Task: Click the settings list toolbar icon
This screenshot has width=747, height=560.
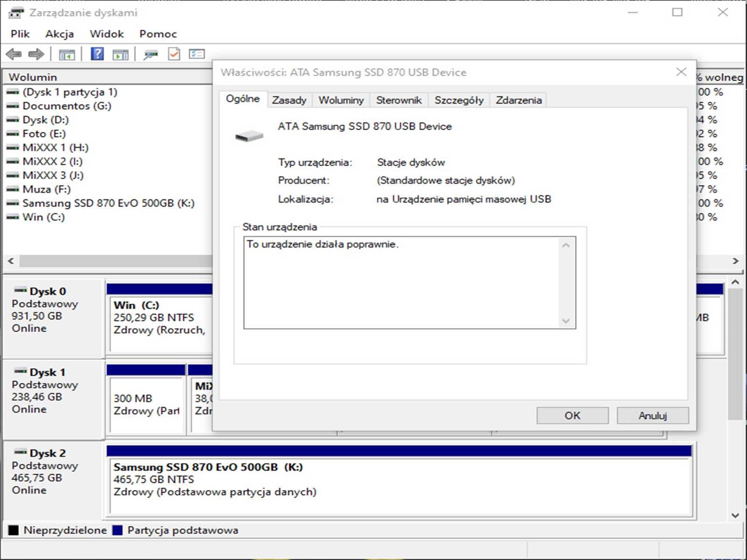Action: [x=197, y=54]
